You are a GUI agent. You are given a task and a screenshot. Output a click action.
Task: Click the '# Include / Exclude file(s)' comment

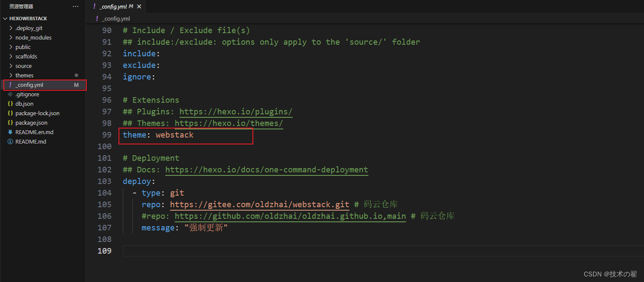pyautogui.click(x=186, y=30)
